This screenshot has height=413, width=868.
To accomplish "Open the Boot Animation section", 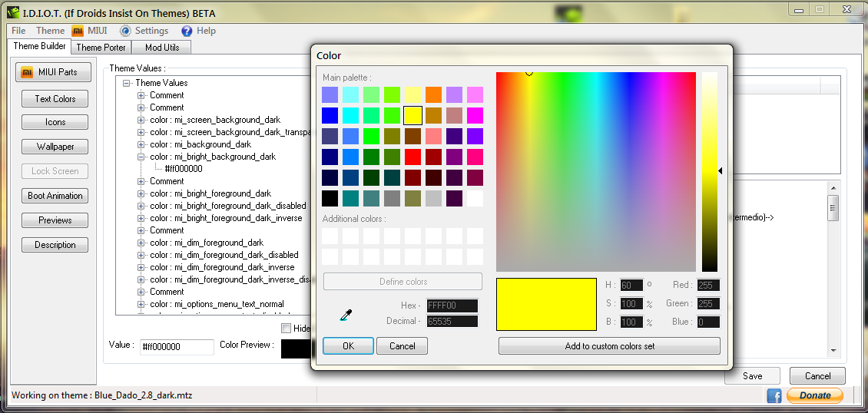I will [55, 196].
